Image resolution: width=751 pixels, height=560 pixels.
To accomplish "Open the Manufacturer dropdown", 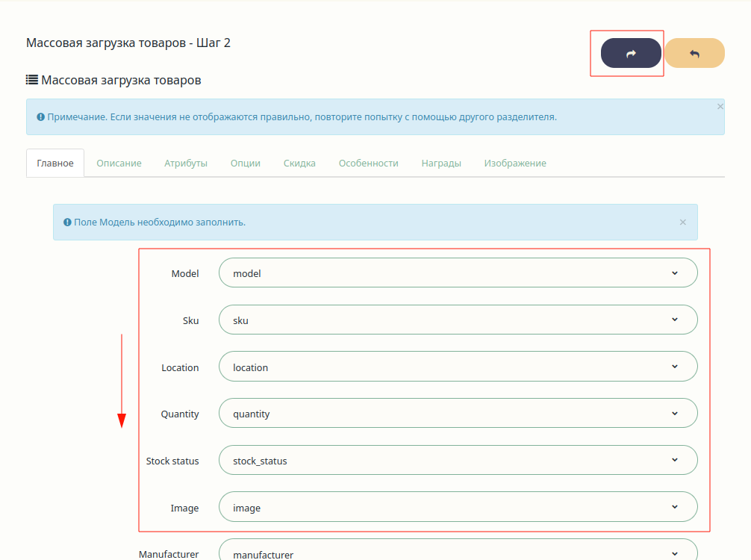I will click(x=458, y=553).
